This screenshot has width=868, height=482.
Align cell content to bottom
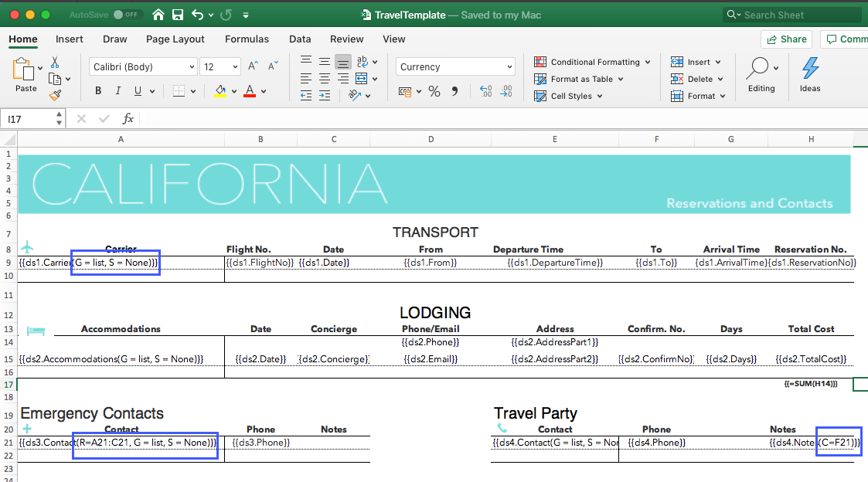(x=343, y=61)
